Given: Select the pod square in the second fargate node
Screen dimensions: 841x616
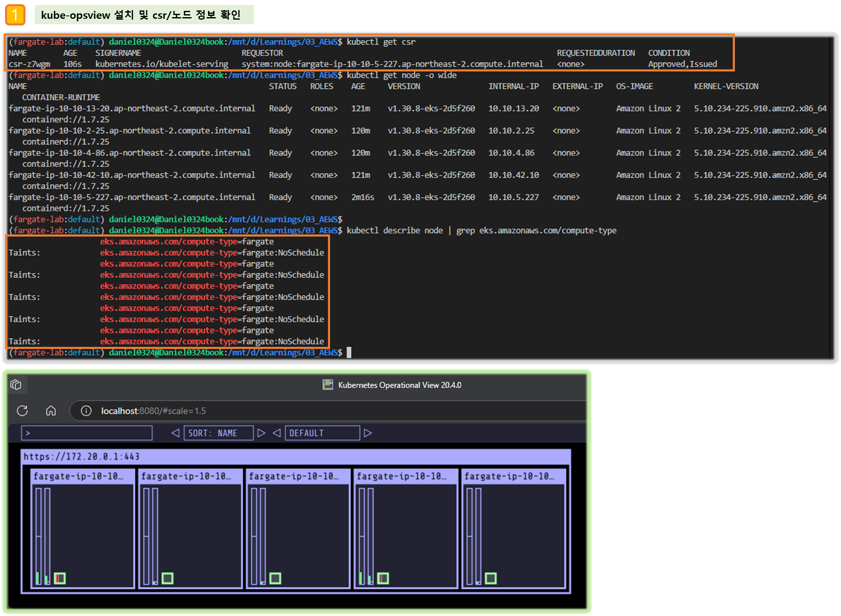Looking at the screenshot, I should click(x=168, y=578).
